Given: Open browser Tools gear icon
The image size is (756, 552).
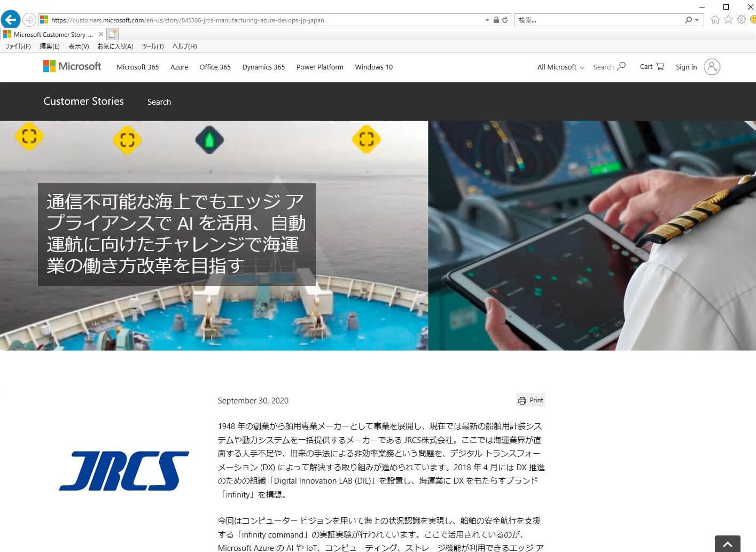Looking at the screenshot, I should click(742, 19).
